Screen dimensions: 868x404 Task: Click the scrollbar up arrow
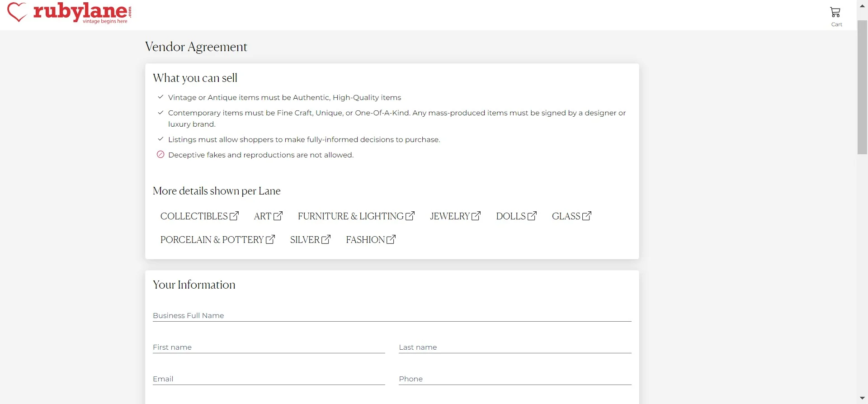862,5
